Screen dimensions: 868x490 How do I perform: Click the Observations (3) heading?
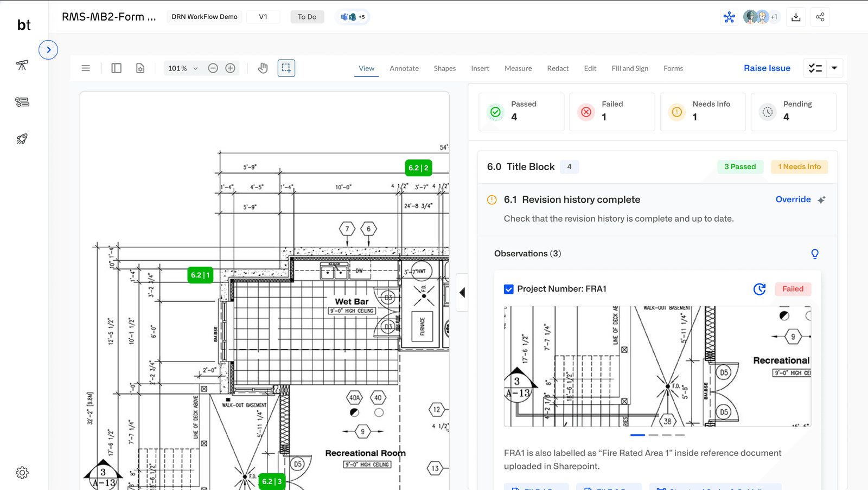(527, 254)
